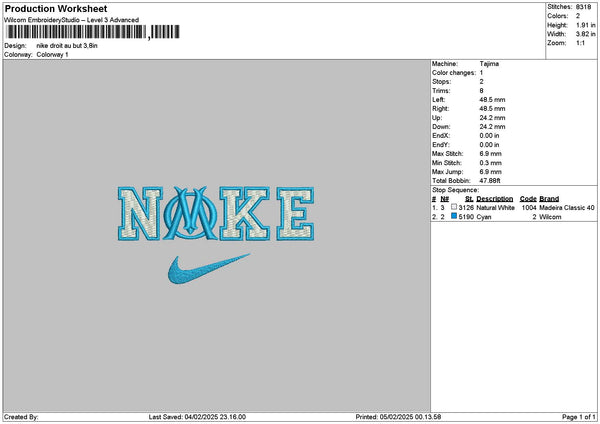Click the EndX 0.00 in value
Screen dimensions: 600x424
click(x=489, y=136)
